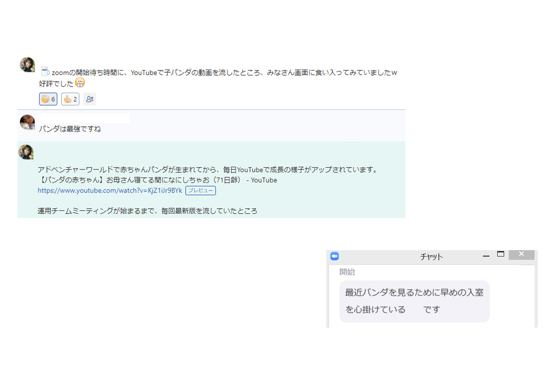Click the チャット title bar text

click(x=431, y=257)
